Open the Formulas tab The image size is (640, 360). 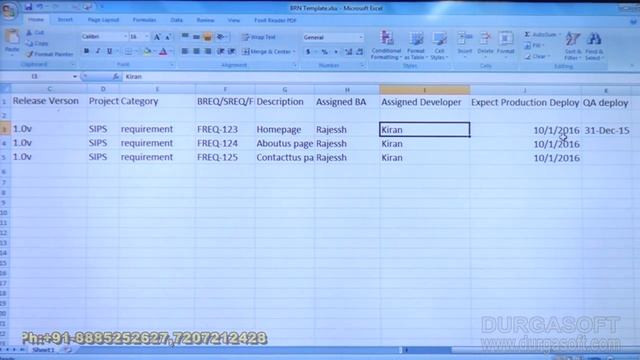coord(144,20)
